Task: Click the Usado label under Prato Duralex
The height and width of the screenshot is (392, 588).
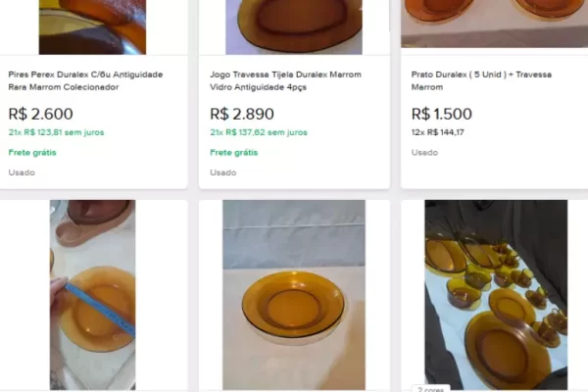Action: pos(424,152)
